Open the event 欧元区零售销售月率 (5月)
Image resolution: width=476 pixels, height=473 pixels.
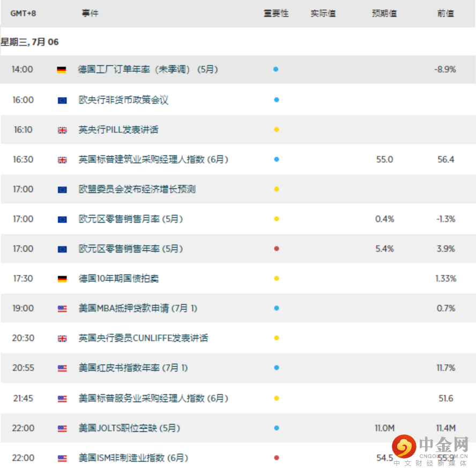click(131, 219)
